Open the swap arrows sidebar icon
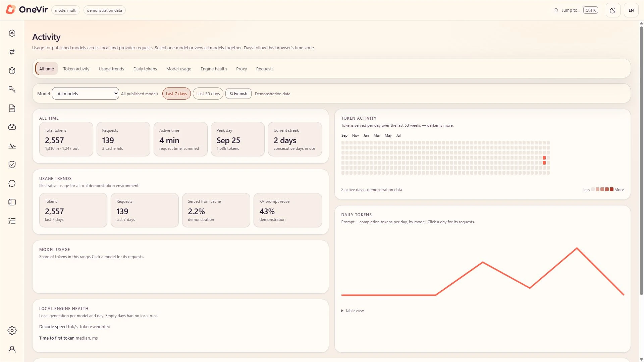644x362 pixels. click(x=12, y=52)
